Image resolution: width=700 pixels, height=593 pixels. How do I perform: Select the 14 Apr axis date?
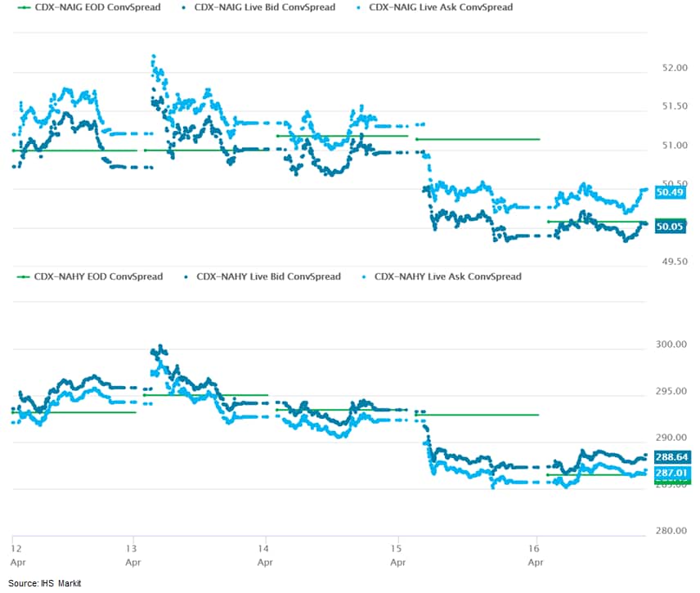pyautogui.click(x=264, y=554)
